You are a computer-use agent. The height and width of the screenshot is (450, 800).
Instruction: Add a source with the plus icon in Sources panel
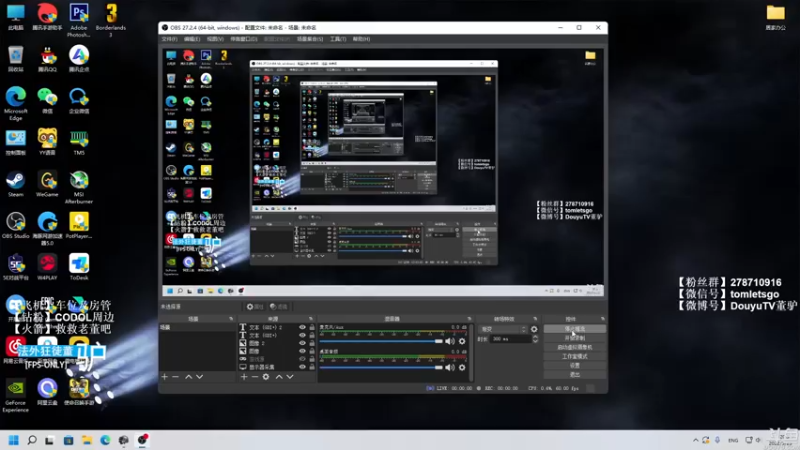tap(244, 377)
